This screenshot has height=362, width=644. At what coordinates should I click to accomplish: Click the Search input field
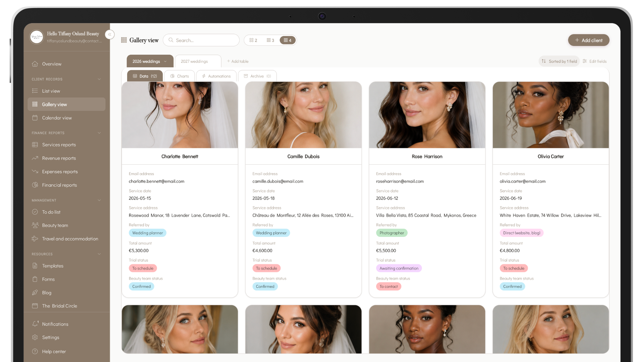click(x=201, y=40)
